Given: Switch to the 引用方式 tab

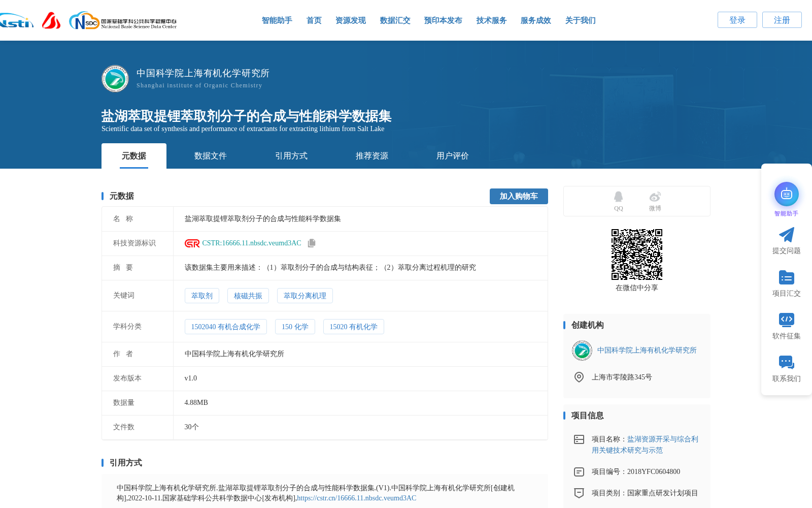Looking at the screenshot, I should point(291,156).
